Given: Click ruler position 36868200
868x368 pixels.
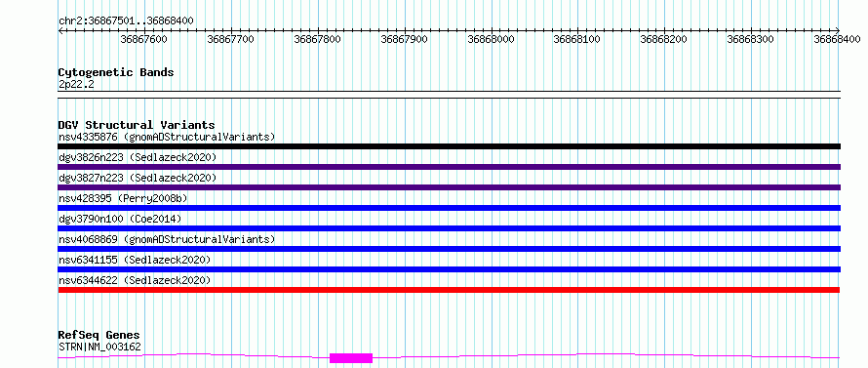Looking at the screenshot, I should [x=664, y=39].
